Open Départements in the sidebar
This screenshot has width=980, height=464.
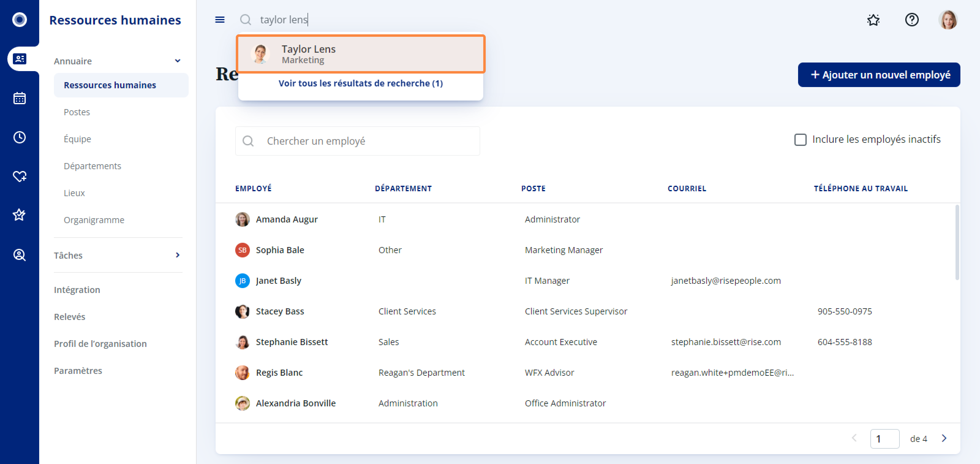[92, 166]
